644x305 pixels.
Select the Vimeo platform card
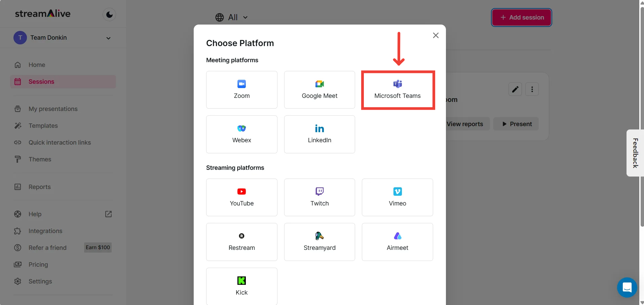coord(397,197)
